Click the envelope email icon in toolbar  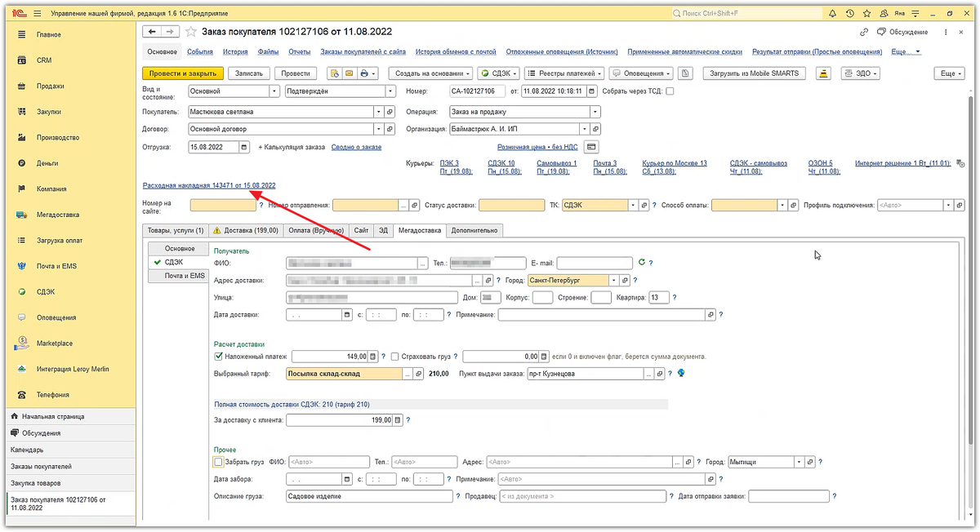coord(349,73)
